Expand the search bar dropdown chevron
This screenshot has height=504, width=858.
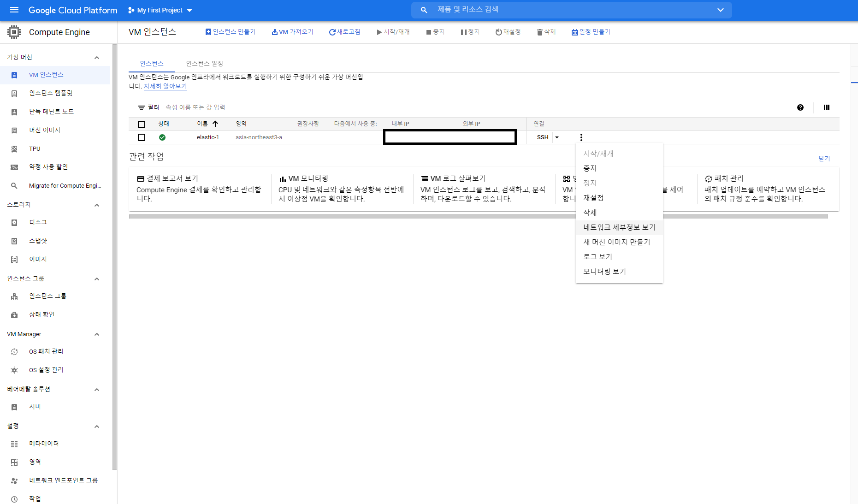point(721,10)
